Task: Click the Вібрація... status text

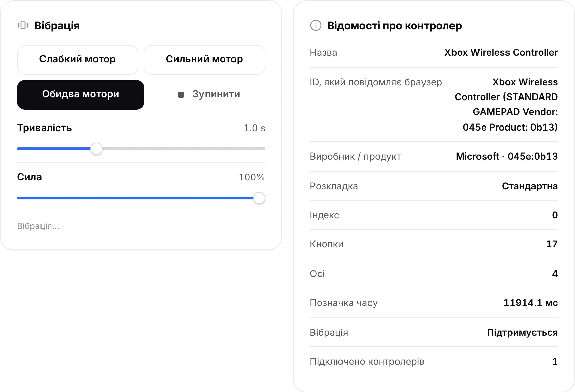Action: point(38,226)
